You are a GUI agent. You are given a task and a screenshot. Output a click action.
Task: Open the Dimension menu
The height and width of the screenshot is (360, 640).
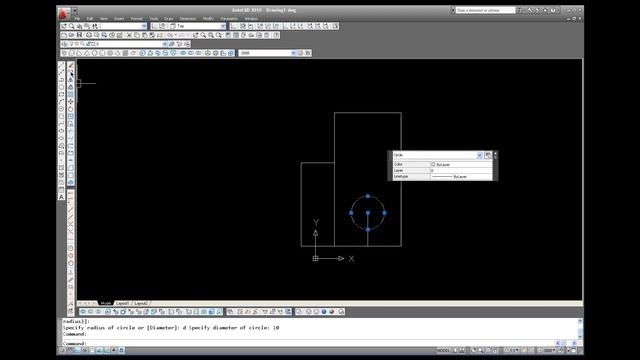tap(188, 18)
